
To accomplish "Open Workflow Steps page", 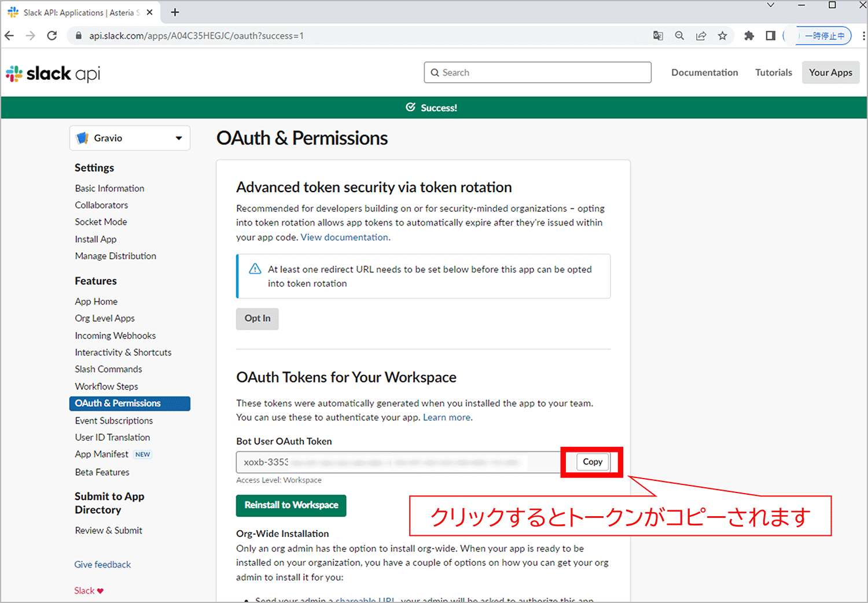I will [106, 387].
